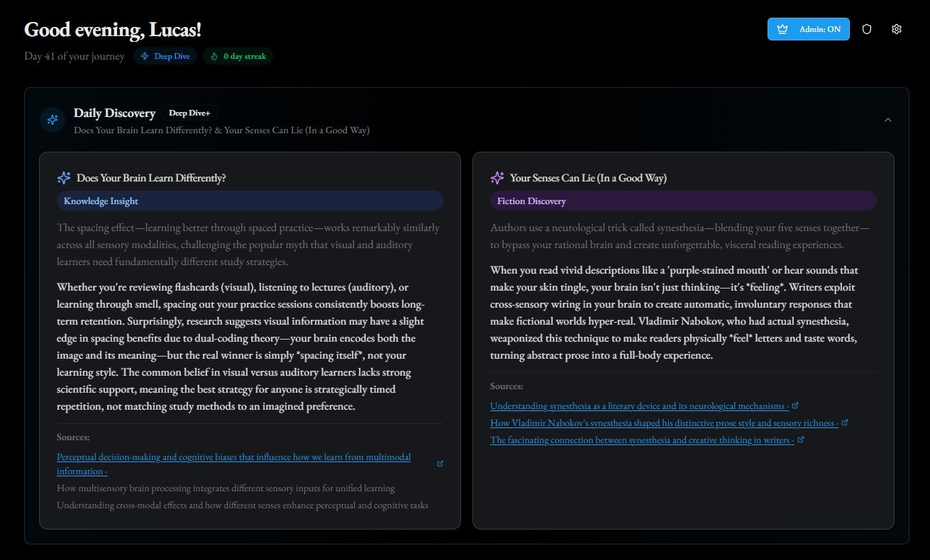Open the Perceptual decision-making and cognitive biases link
The image size is (930, 560).
click(x=233, y=457)
